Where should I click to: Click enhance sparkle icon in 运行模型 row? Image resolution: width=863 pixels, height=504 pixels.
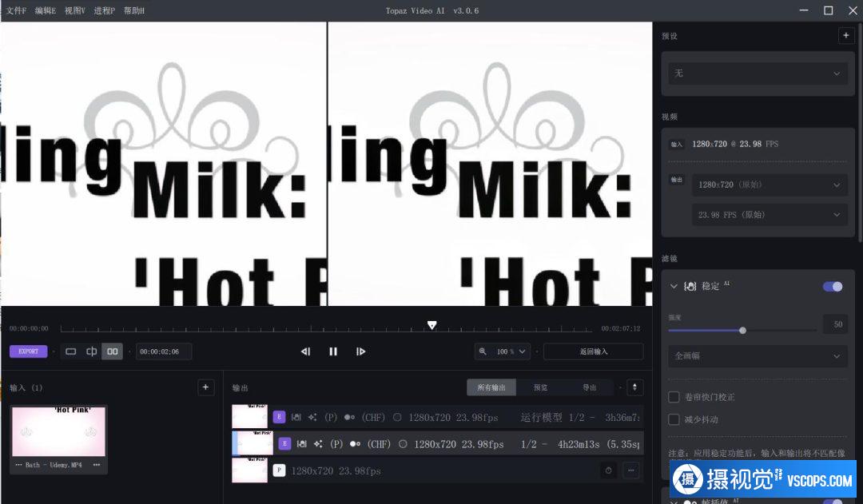tap(312, 418)
